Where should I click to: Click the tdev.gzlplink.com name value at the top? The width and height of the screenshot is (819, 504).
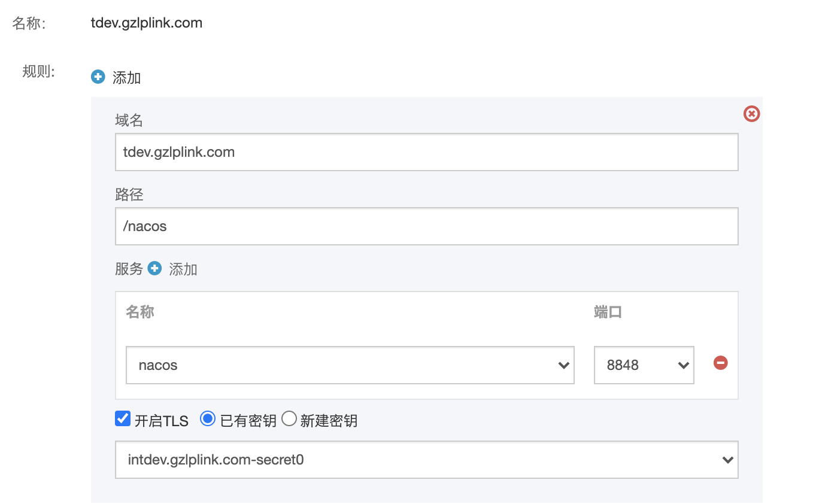[146, 23]
